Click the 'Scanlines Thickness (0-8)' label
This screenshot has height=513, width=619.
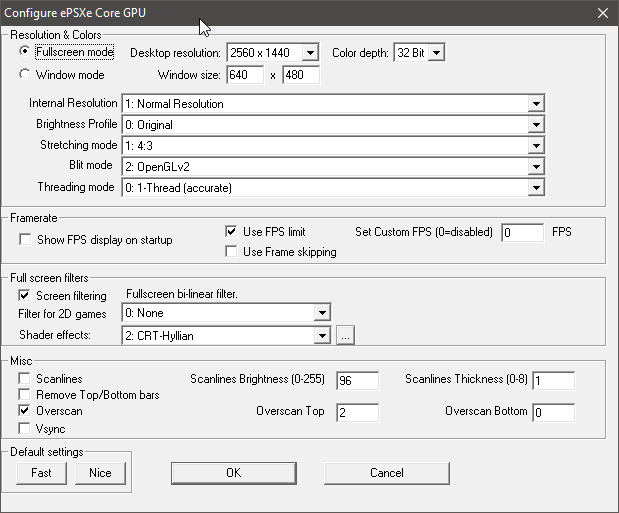pyautogui.click(x=466, y=379)
